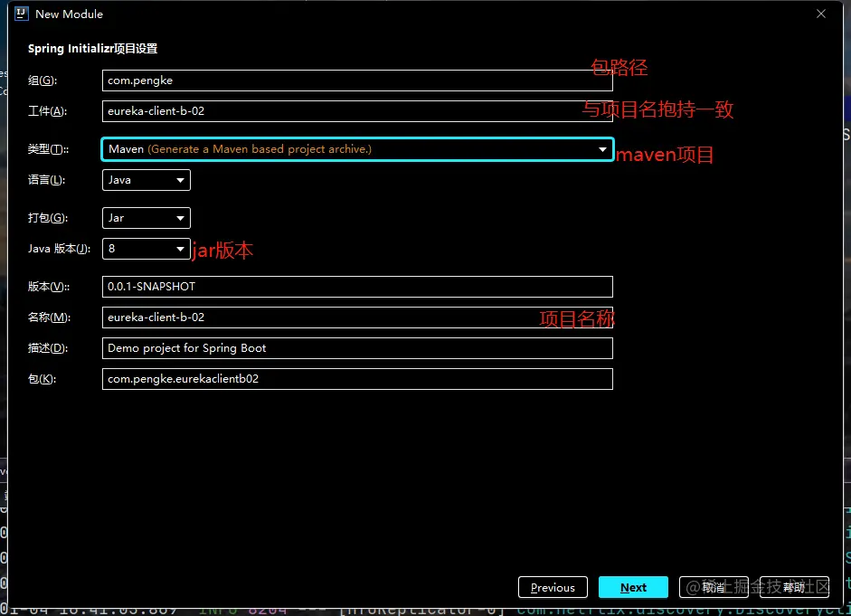The height and width of the screenshot is (616, 851).
Task: Click the 类型(T) label
Action: (48, 149)
